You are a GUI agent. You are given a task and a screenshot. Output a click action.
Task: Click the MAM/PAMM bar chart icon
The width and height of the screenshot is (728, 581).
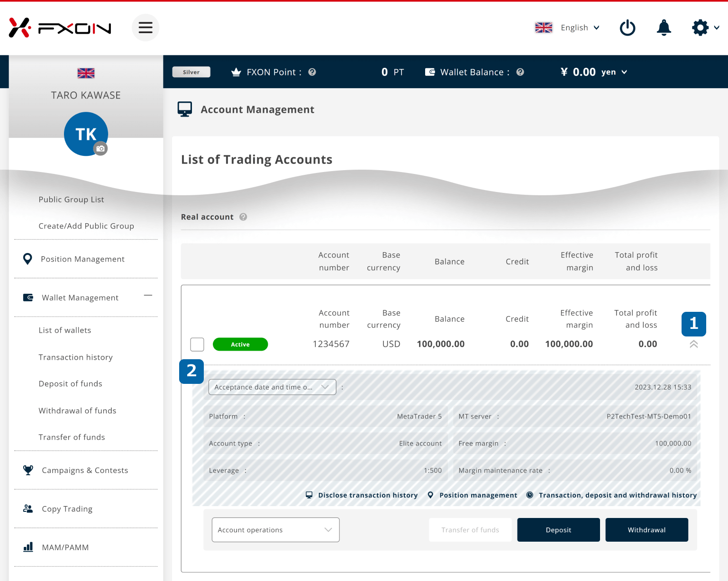(x=28, y=547)
